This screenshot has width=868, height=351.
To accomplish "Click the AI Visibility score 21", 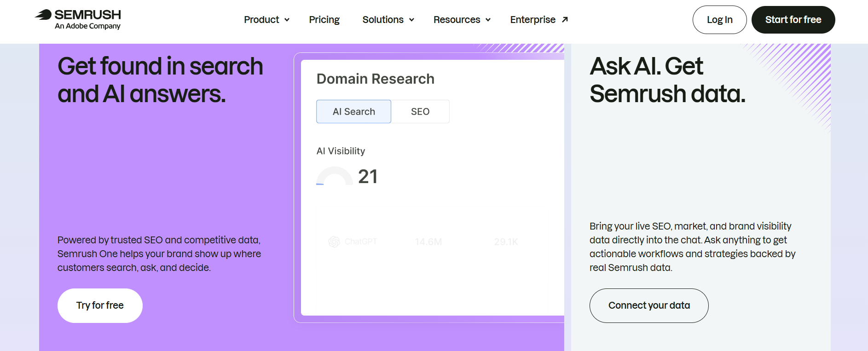I will [x=368, y=177].
